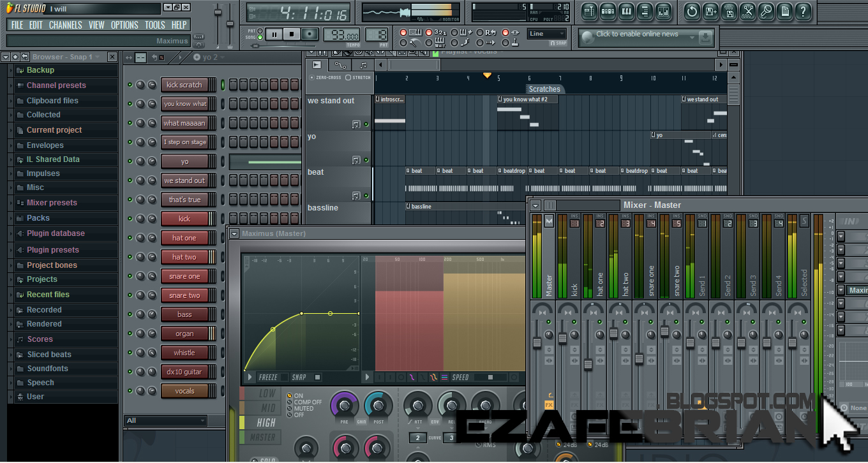Mute the 'vocals' channel green LED

[130, 391]
